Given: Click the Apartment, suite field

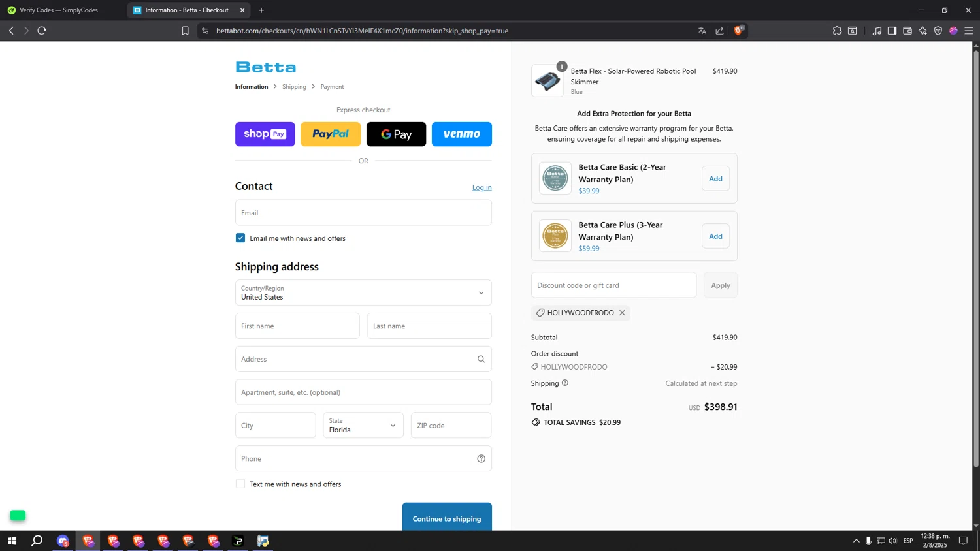Looking at the screenshot, I should pos(363,392).
